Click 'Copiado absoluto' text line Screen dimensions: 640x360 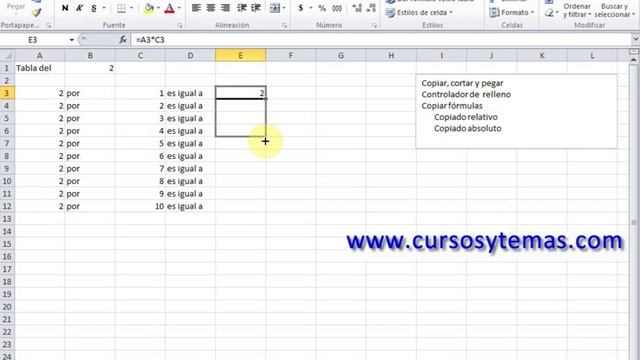[467, 129]
